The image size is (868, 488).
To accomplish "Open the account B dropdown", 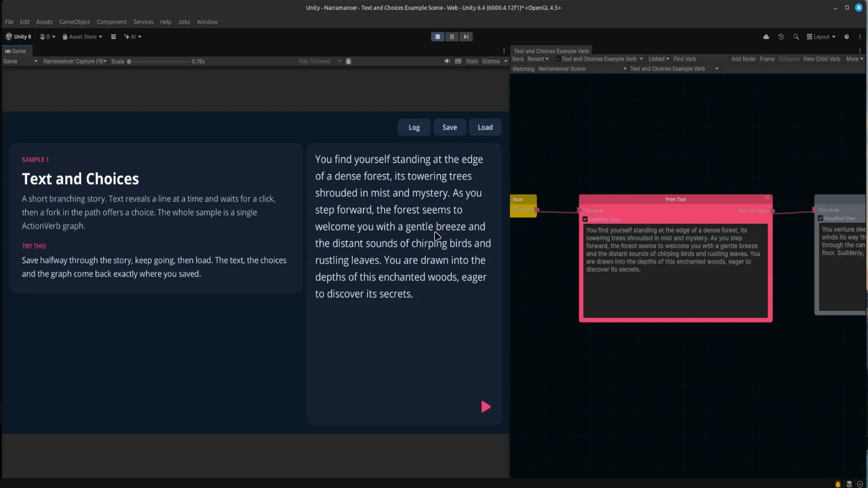I will coord(47,37).
